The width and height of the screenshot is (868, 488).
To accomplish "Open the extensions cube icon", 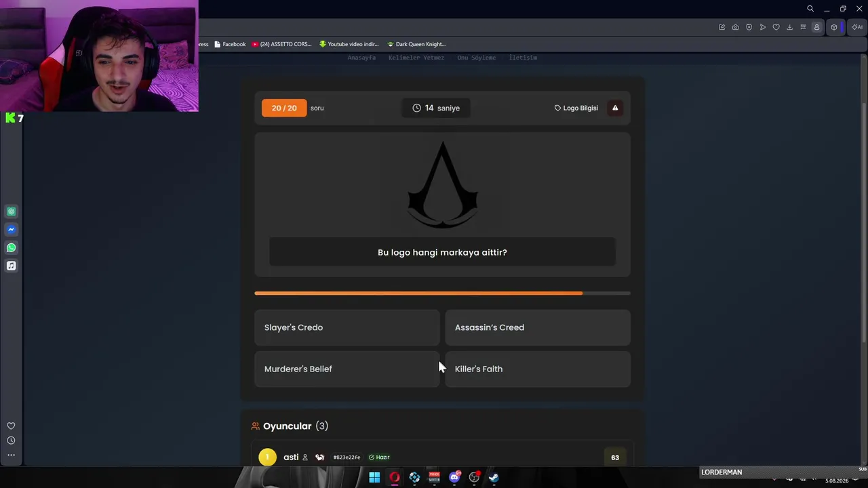I will pyautogui.click(x=834, y=27).
